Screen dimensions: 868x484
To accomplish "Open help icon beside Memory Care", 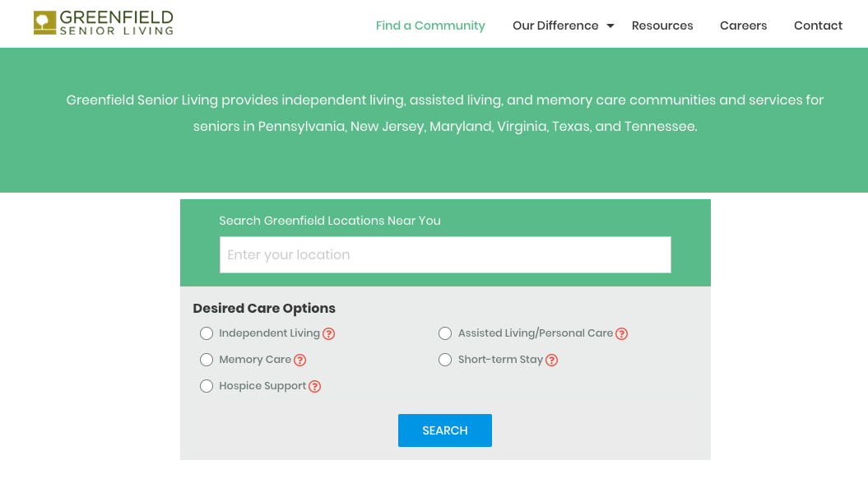I will pyautogui.click(x=300, y=361).
